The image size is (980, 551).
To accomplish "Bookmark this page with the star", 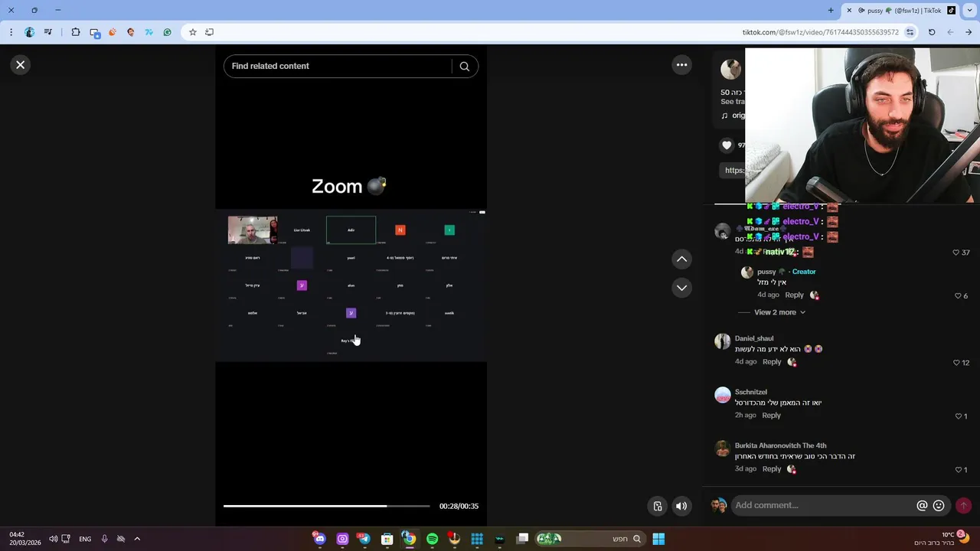I will 193,32.
